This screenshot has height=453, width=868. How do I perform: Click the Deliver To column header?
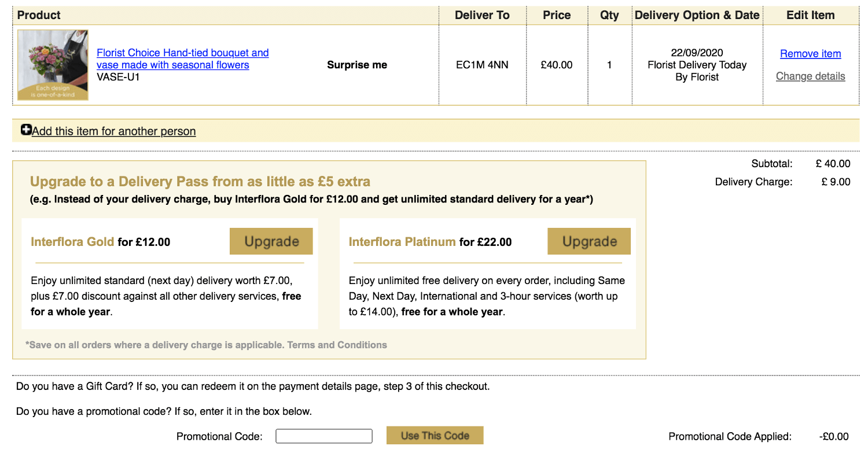(x=482, y=16)
